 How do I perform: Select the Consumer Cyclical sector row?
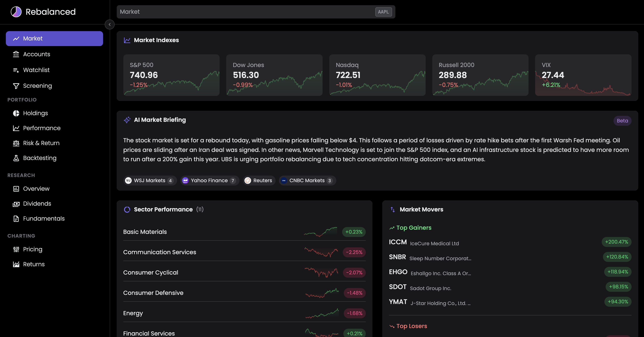coord(244,272)
